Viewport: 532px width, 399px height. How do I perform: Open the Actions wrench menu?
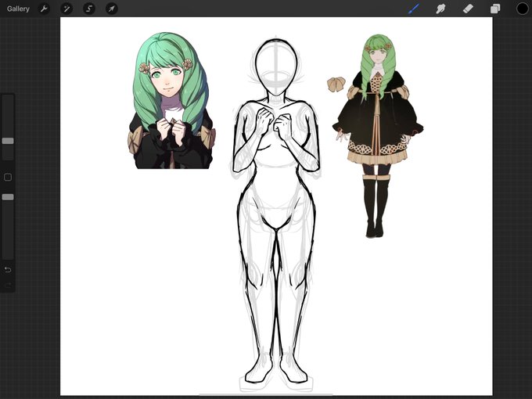tap(44, 9)
